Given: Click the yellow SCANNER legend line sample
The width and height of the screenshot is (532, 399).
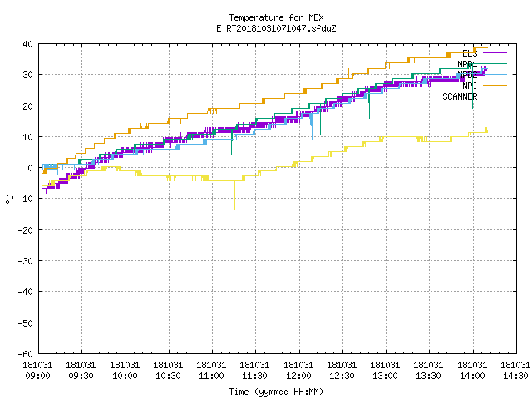Looking at the screenshot, I should [495, 96].
